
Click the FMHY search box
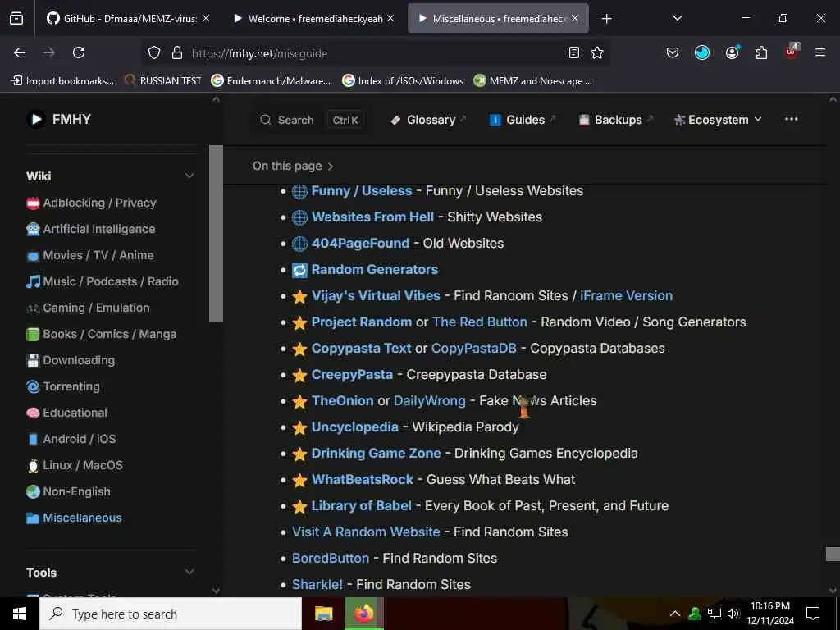309,120
